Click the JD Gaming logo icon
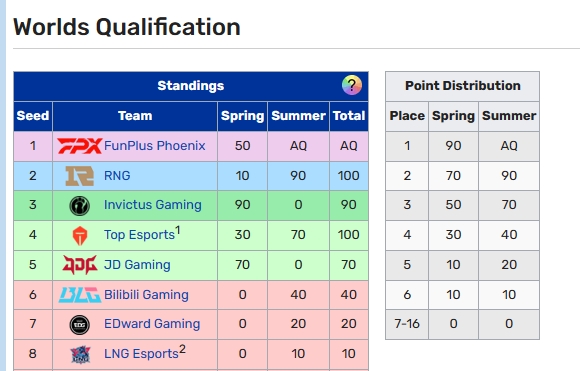 pos(80,265)
